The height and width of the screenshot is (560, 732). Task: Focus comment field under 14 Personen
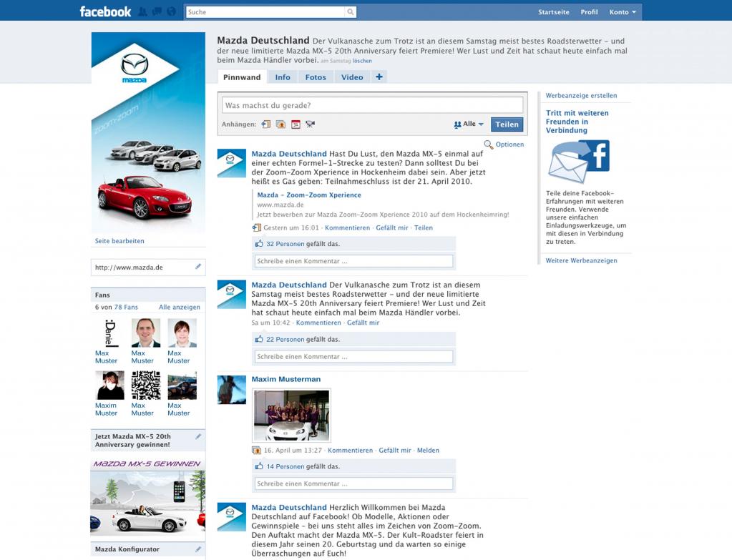tap(353, 483)
